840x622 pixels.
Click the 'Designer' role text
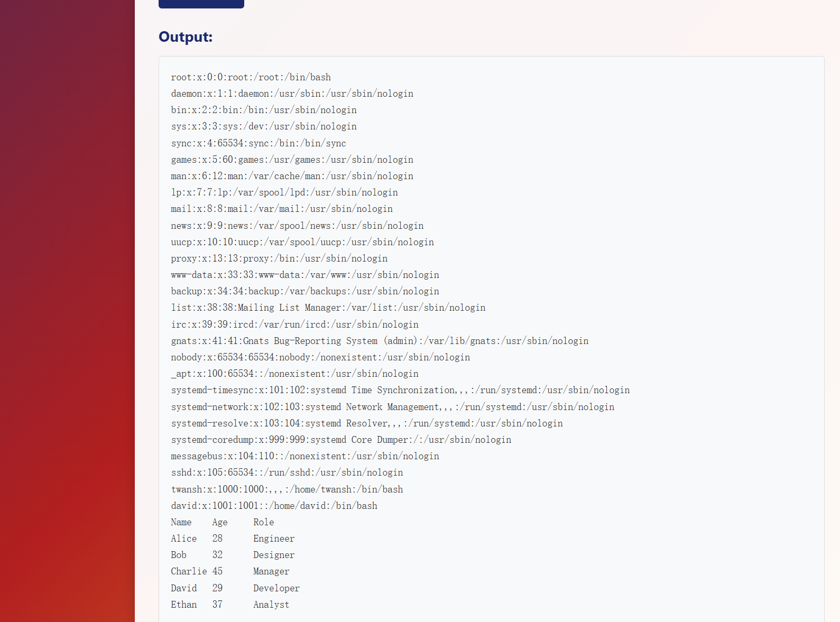click(274, 555)
